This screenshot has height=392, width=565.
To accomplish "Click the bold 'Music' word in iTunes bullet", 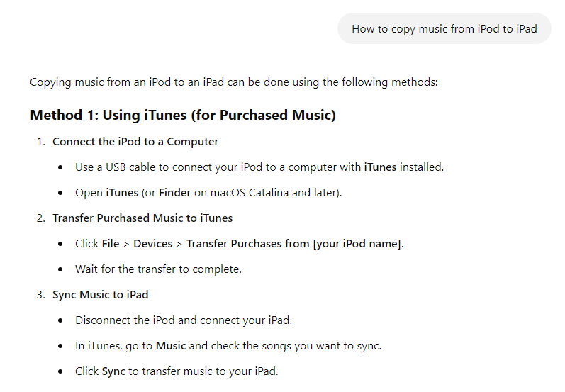I will click(x=171, y=346).
